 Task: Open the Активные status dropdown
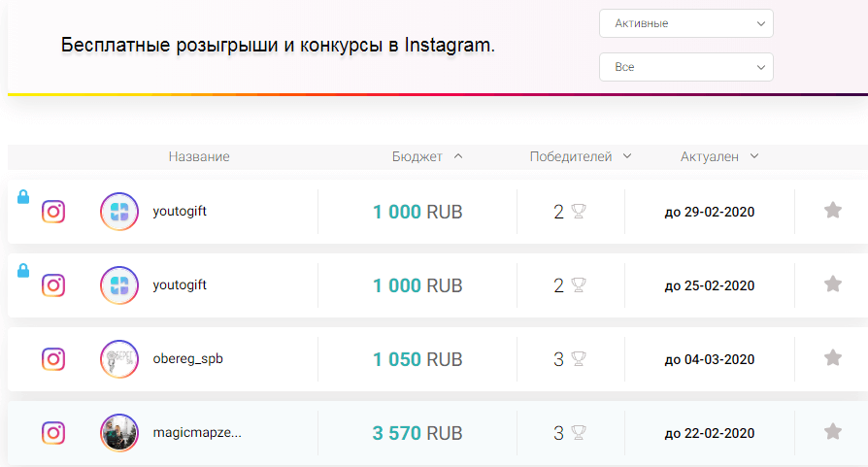[685, 23]
